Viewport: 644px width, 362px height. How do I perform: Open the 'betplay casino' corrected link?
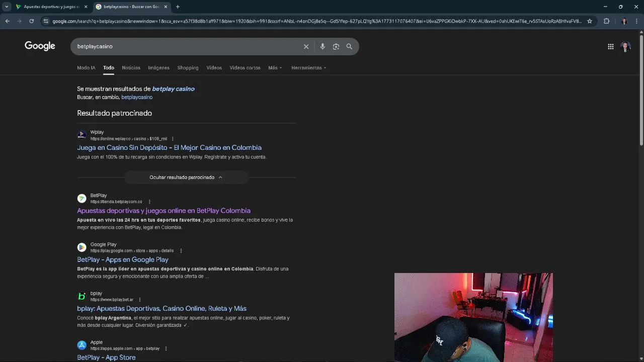(x=173, y=88)
